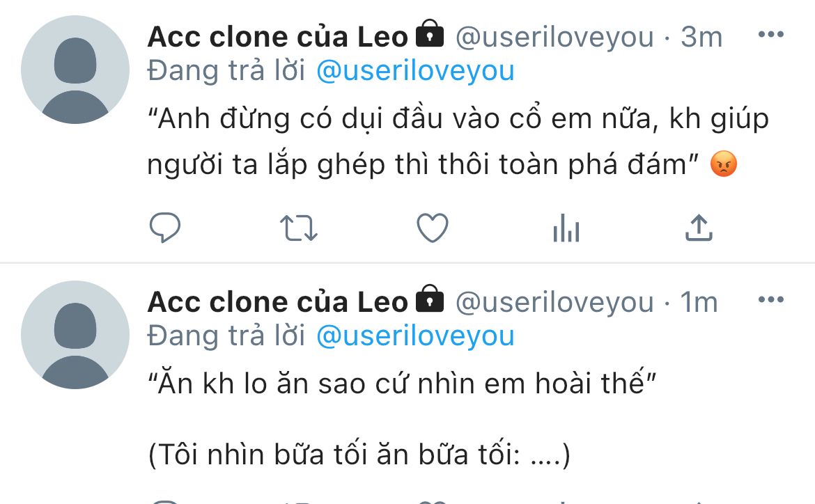The image size is (815, 504).
Task: Open profile avatar on the 3m tweet
Action: [75, 70]
